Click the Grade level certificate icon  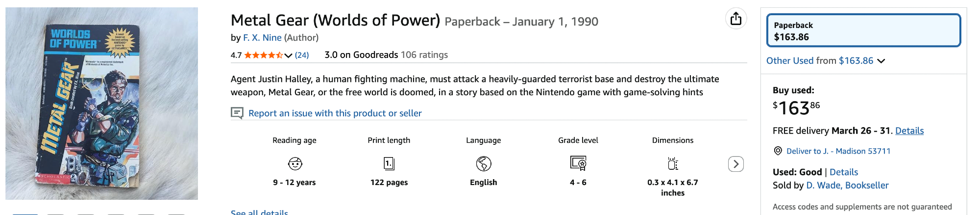[x=578, y=163]
